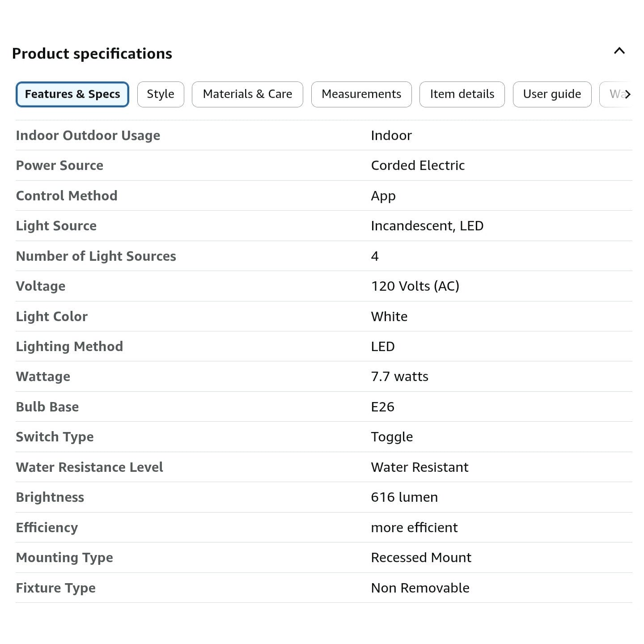644x644 pixels.
Task: Click the Bulb Base E26 value
Action: click(383, 407)
